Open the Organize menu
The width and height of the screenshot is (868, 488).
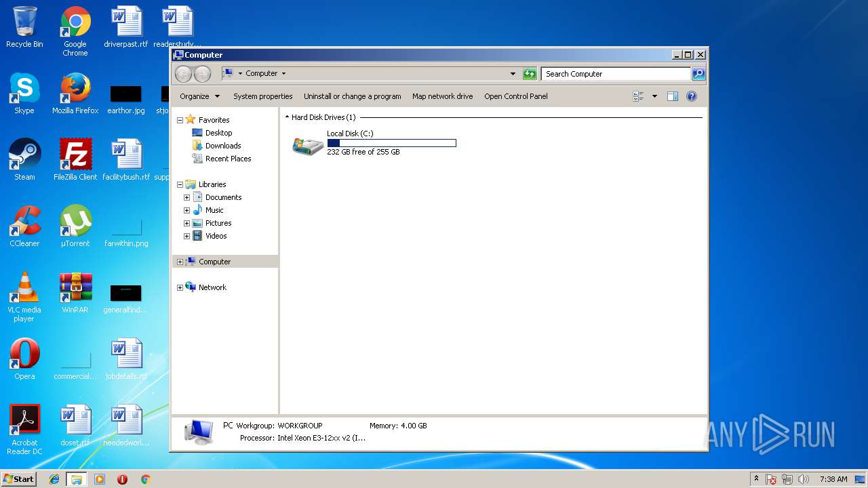(x=199, y=96)
